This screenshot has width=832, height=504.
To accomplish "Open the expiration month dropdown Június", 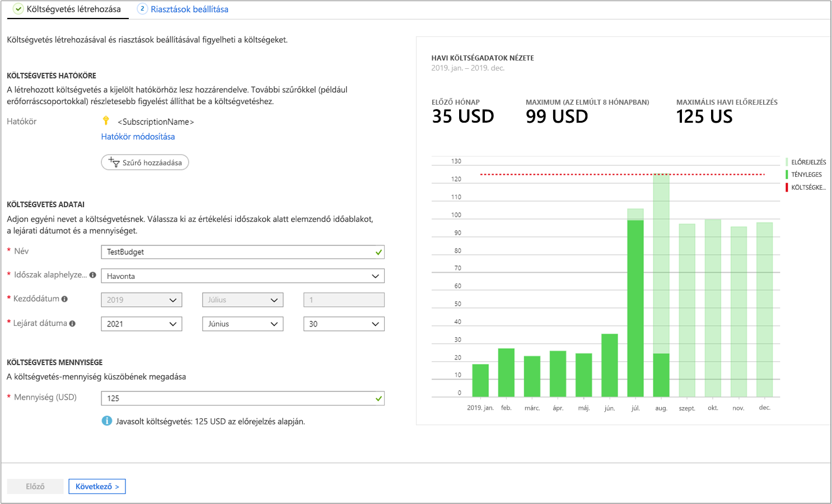I will [242, 324].
